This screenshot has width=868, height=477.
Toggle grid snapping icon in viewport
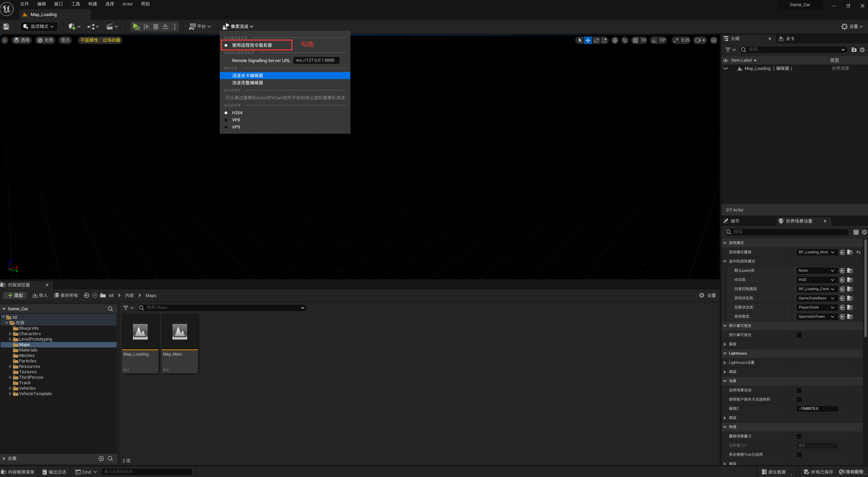635,40
